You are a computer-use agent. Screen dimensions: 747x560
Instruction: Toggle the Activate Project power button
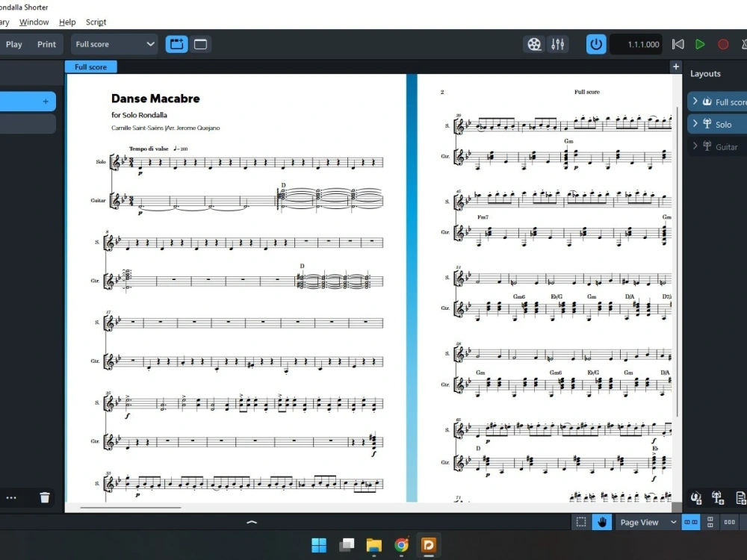point(596,44)
